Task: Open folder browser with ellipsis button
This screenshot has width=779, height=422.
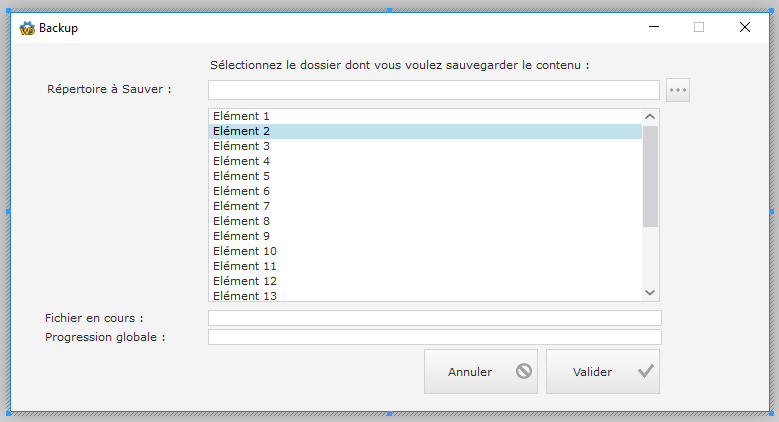Action: (x=678, y=90)
